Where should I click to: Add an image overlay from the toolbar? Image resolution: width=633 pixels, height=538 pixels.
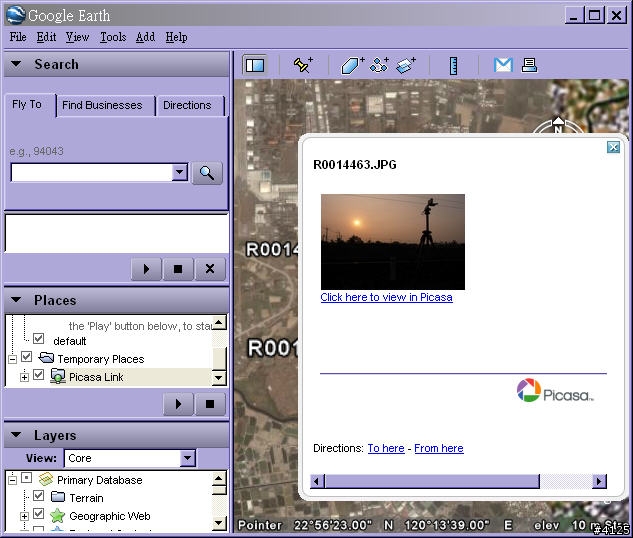click(x=405, y=65)
